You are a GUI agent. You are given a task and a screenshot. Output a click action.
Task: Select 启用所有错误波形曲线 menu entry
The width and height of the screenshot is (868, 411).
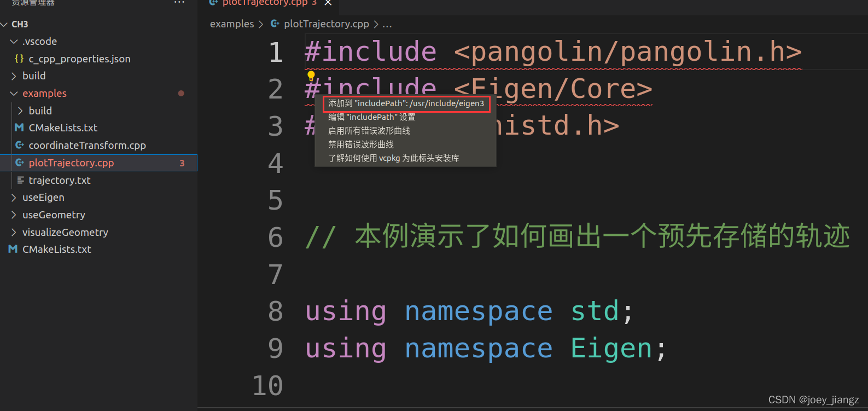pos(406,131)
